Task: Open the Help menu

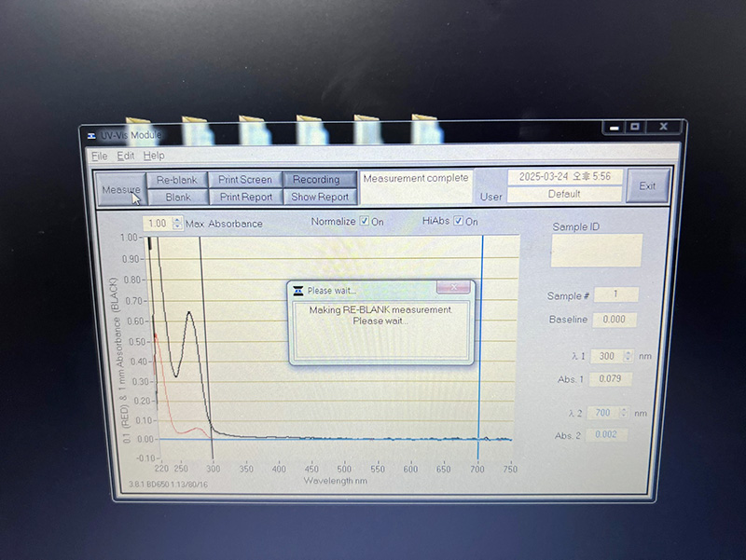Action: (154, 156)
